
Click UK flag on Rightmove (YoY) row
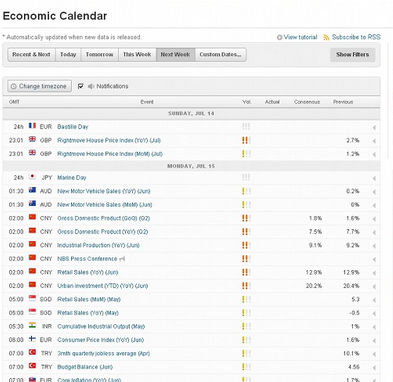[32, 139]
